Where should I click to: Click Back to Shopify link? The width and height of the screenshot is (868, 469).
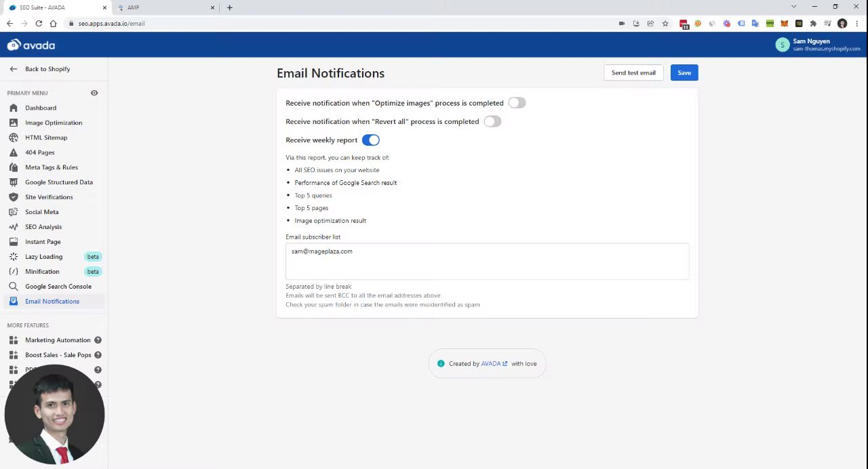click(47, 69)
